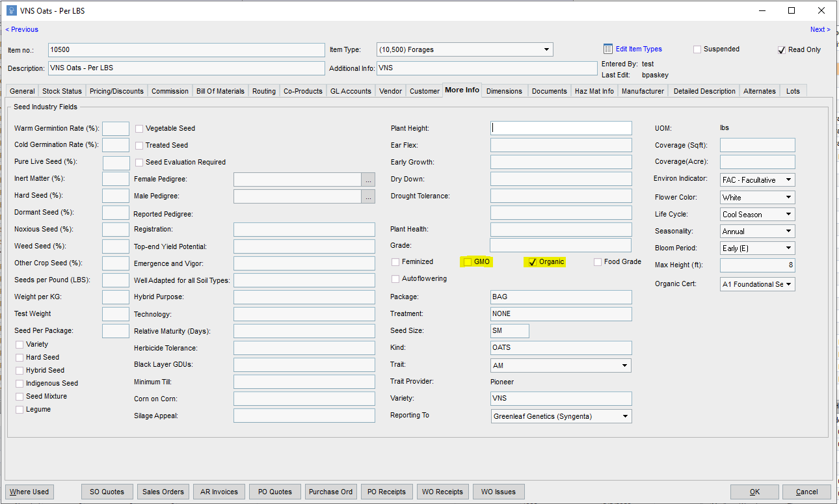Tick the Hybrid Seed checkbox
Viewport: 839px width, 504px height.
click(20, 371)
